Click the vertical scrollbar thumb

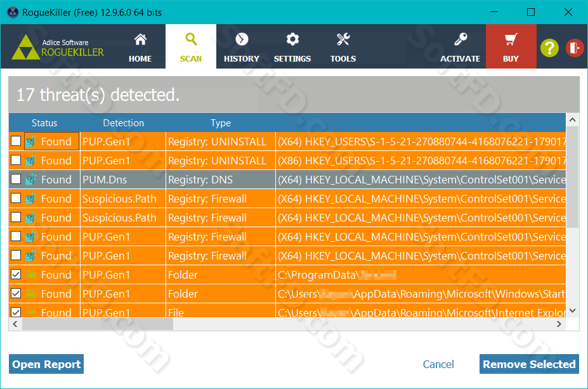click(572, 177)
